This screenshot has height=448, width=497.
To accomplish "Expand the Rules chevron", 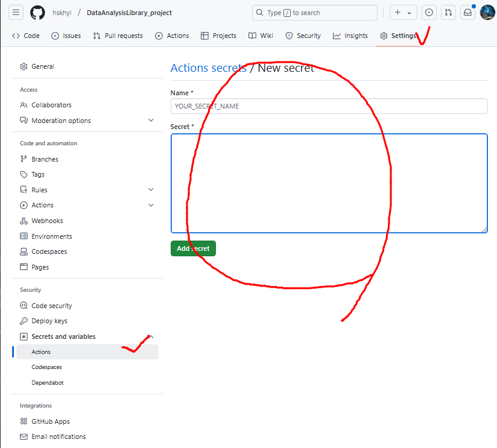I will (x=151, y=189).
